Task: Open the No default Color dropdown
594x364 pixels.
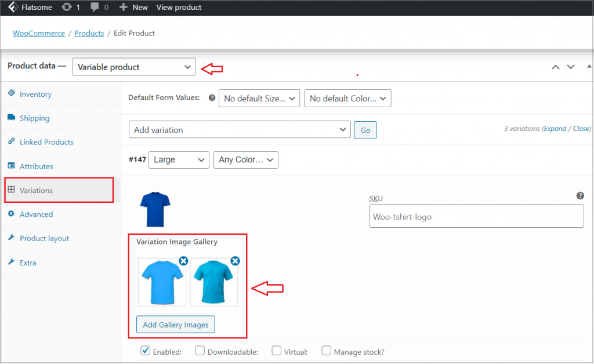Action: [x=348, y=99]
